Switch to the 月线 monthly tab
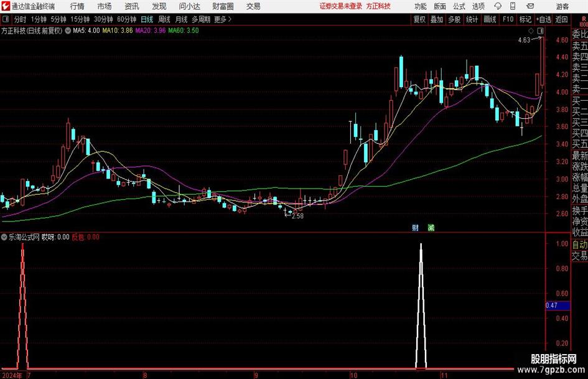Viewport: 588px width, 379px height. click(181, 19)
